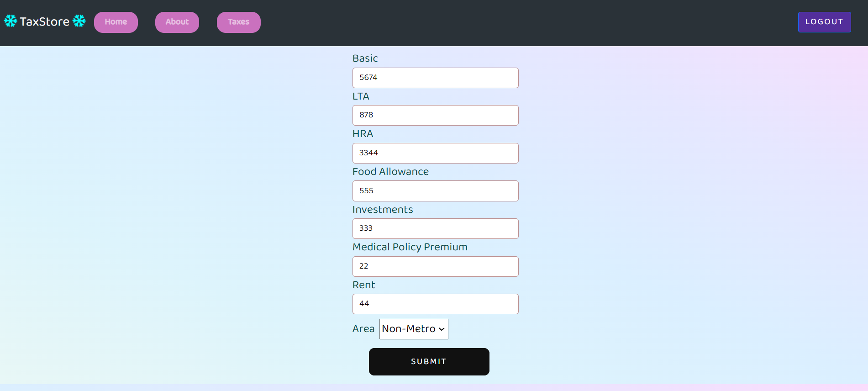Click inside the Basic salary field
The image size is (868, 391).
[x=435, y=78]
